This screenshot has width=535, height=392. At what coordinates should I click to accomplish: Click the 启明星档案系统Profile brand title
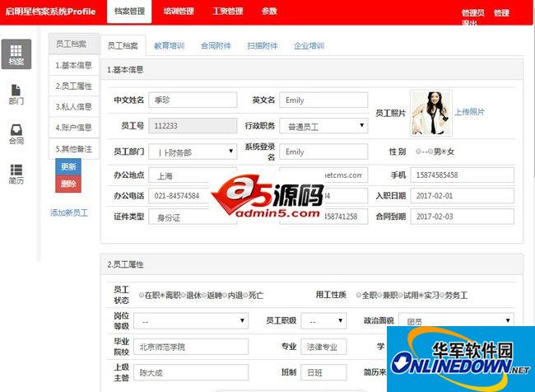50,12
